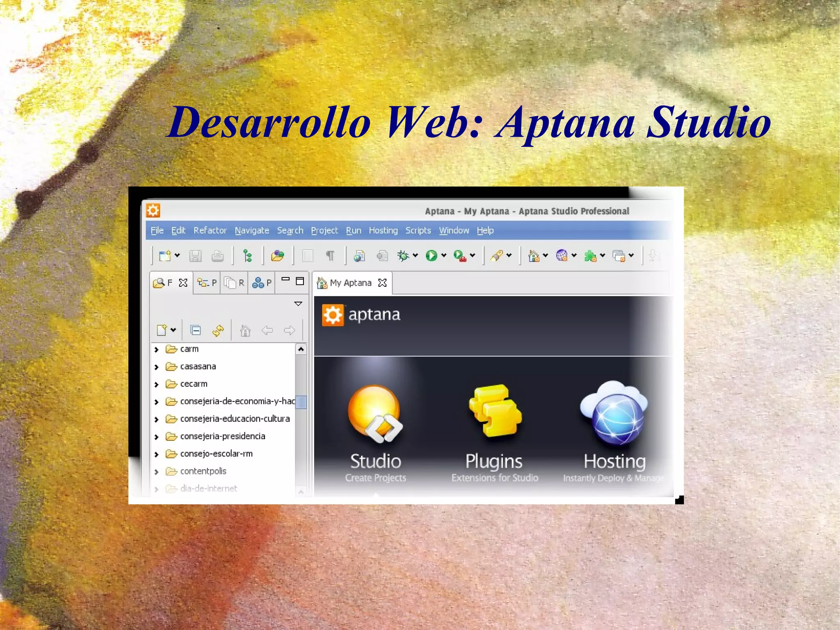Open the stacked windows dropdown arrow

pos(631,255)
